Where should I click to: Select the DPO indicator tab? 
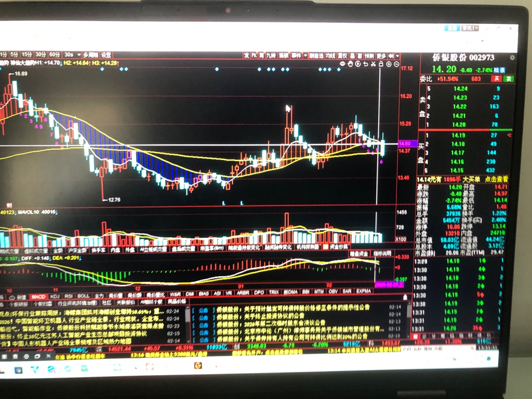pos(259,292)
